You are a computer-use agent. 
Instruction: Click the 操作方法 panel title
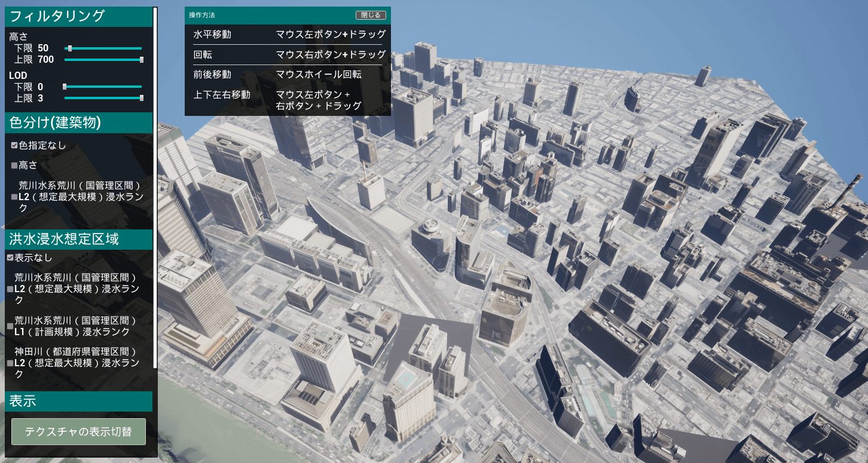point(201,15)
